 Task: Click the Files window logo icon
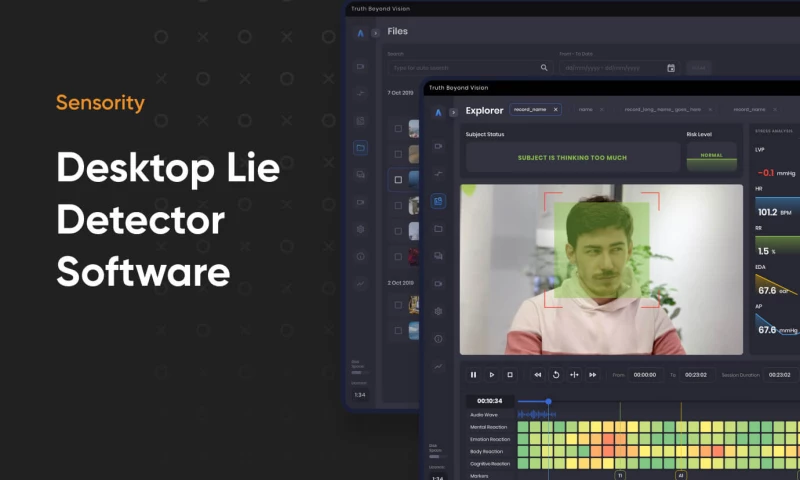click(360, 33)
